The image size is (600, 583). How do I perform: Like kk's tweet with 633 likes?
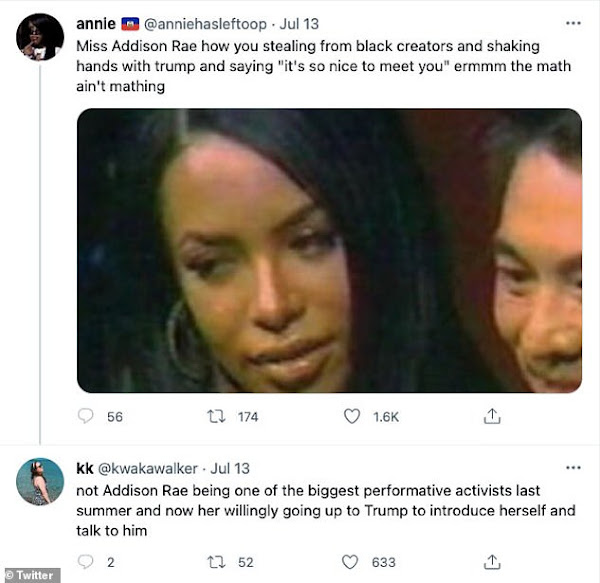(350, 562)
